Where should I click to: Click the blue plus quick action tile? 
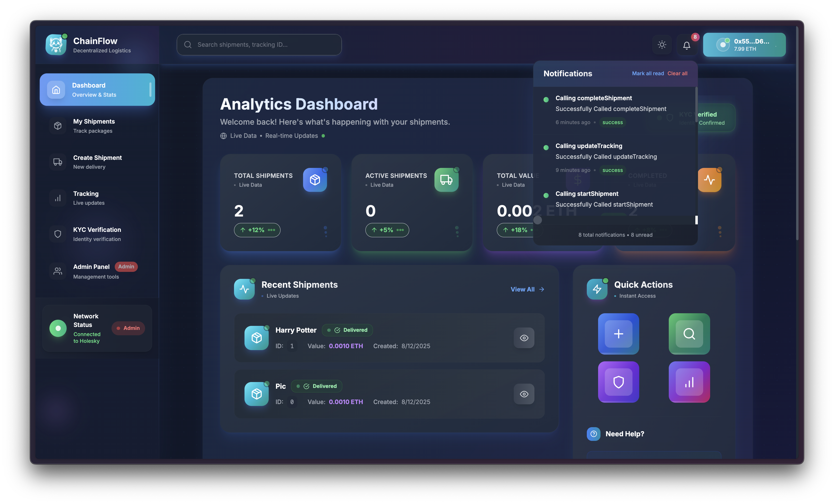[x=619, y=334]
